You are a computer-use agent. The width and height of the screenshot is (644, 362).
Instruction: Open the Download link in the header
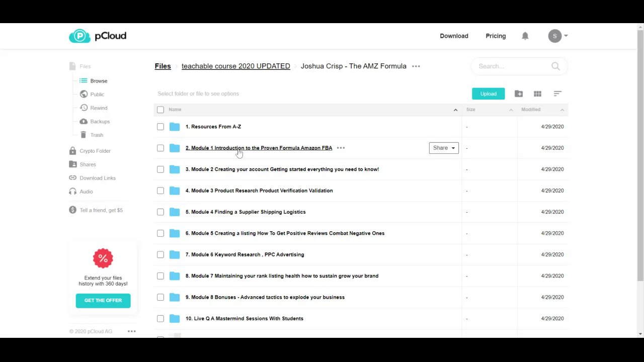click(x=454, y=36)
